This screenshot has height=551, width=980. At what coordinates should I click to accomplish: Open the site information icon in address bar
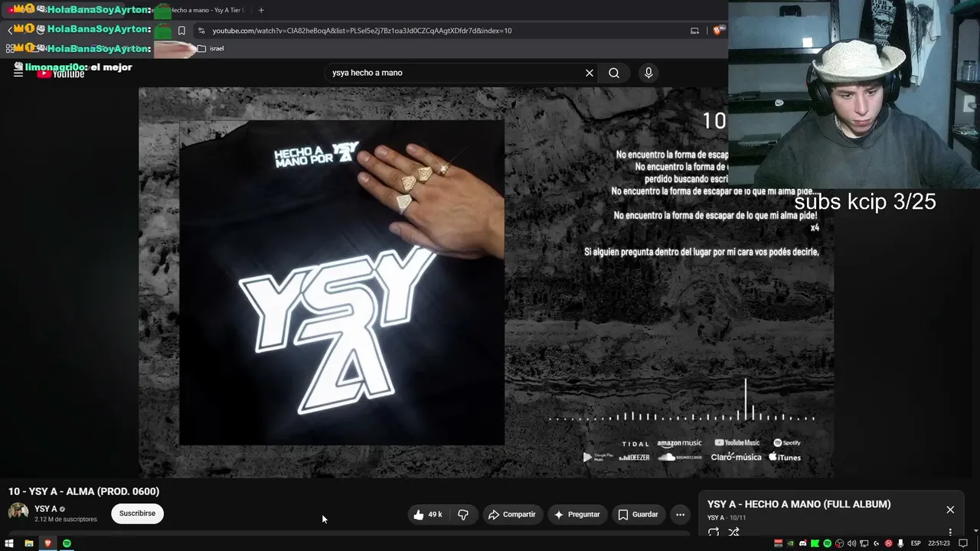click(x=201, y=31)
